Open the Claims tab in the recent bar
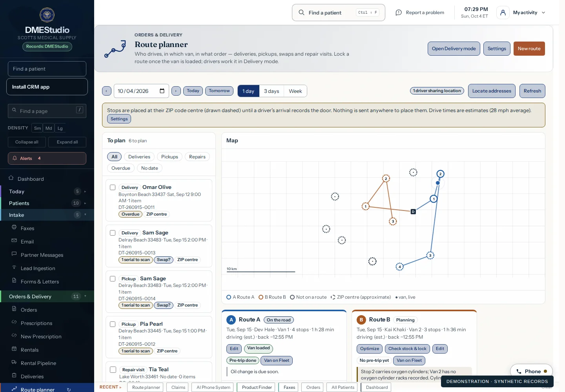 tap(178, 387)
